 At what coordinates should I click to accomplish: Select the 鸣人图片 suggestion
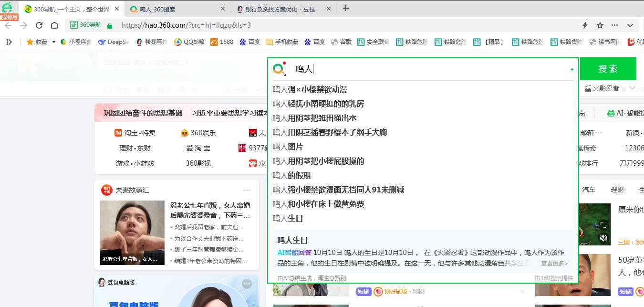[x=288, y=147]
